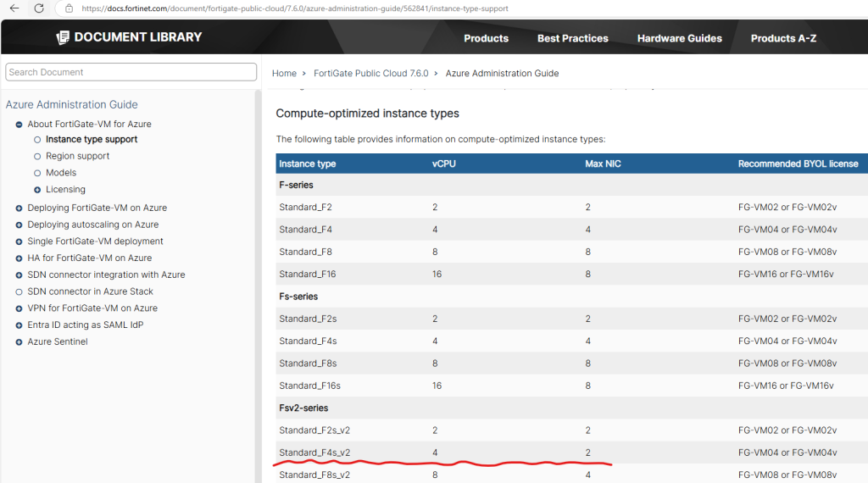Screen dimensions: 868x483
Task: Select the Models bullet item
Action: click(37, 173)
